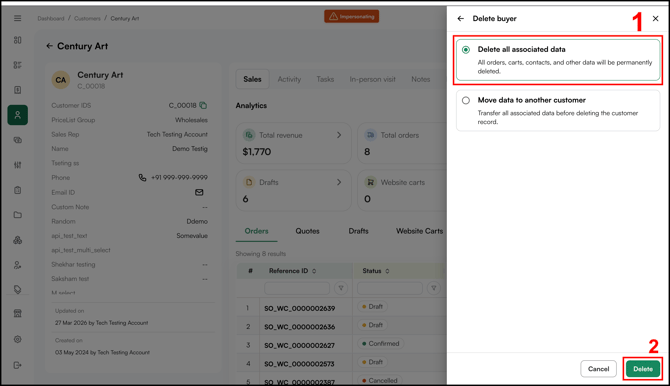670x386 pixels.
Task: Open order SO_WC_0000002627
Action: 300,345
